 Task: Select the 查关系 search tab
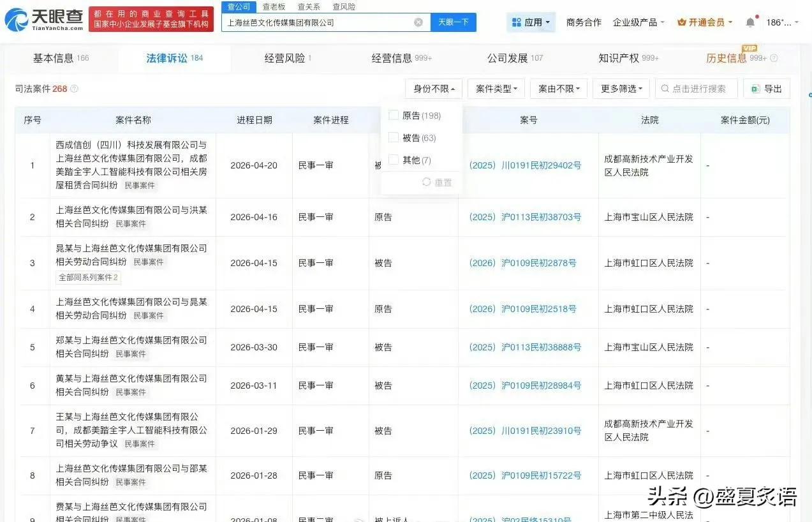[309, 6]
